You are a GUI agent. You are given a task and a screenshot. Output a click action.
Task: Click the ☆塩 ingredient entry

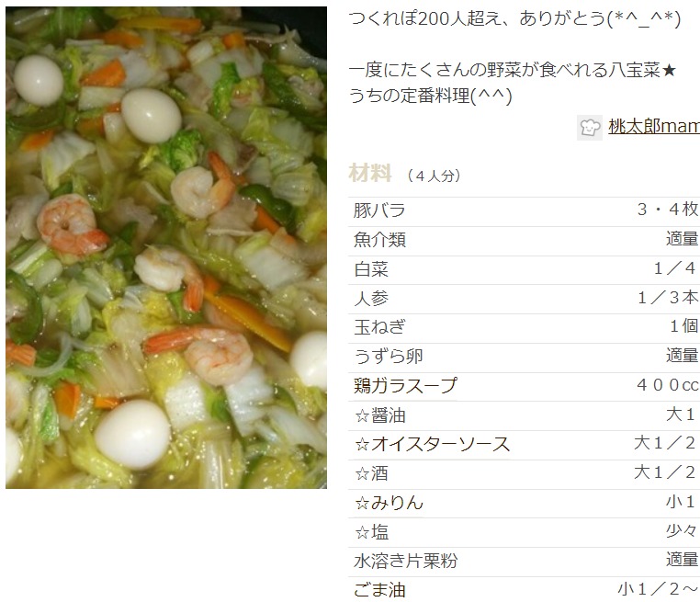tap(371, 532)
